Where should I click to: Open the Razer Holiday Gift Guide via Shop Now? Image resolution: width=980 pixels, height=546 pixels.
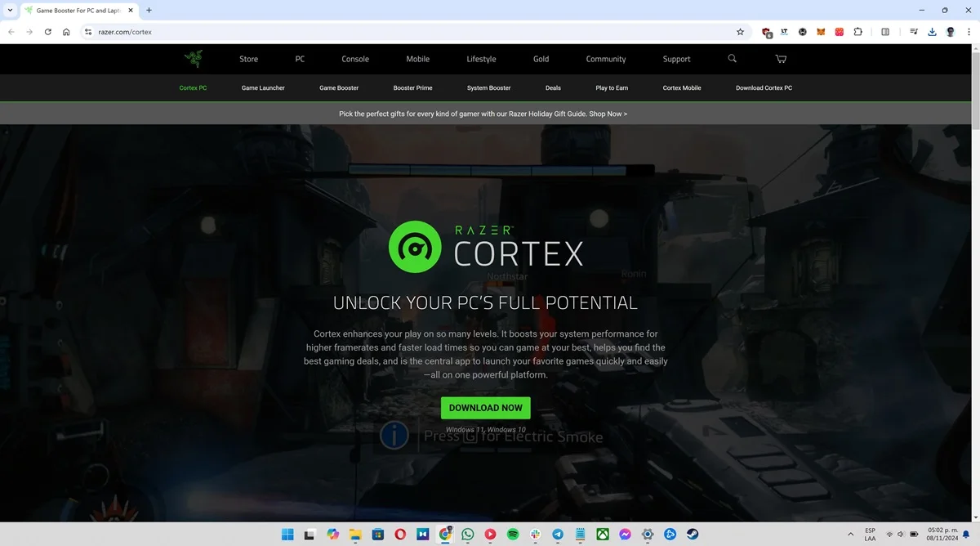coord(608,114)
